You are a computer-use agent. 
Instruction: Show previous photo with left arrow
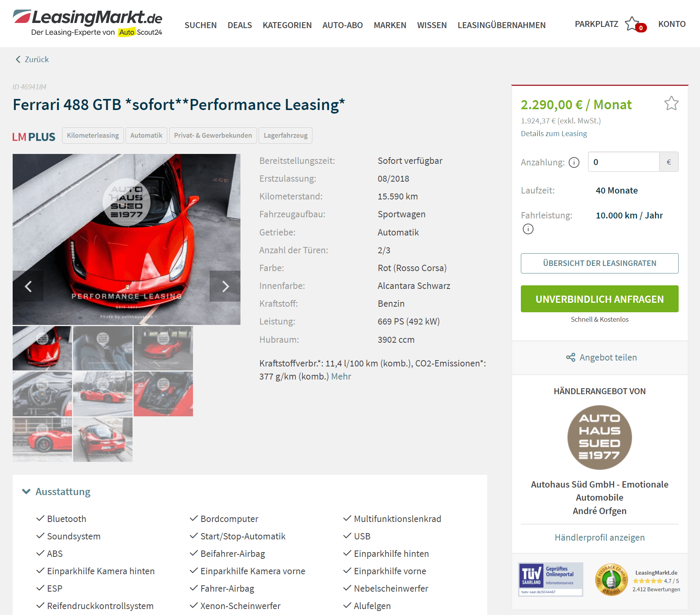[x=28, y=286]
